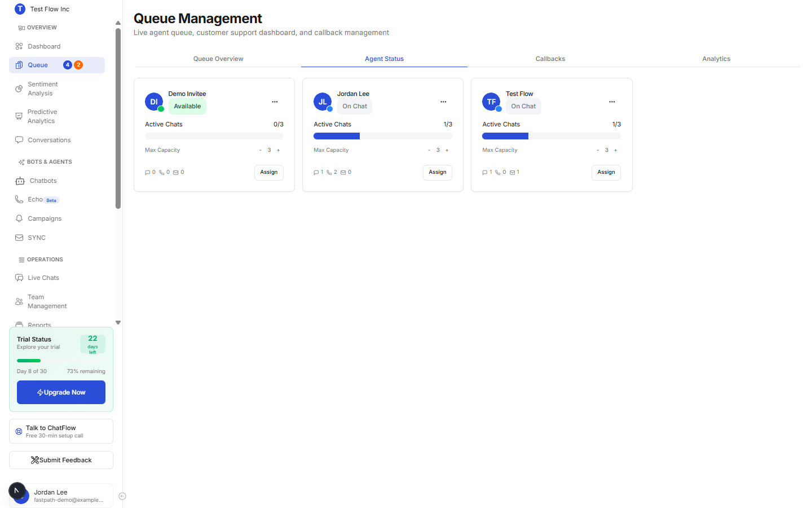Increase max capacity for Jordan Lee card
812x508 pixels.
[447, 150]
